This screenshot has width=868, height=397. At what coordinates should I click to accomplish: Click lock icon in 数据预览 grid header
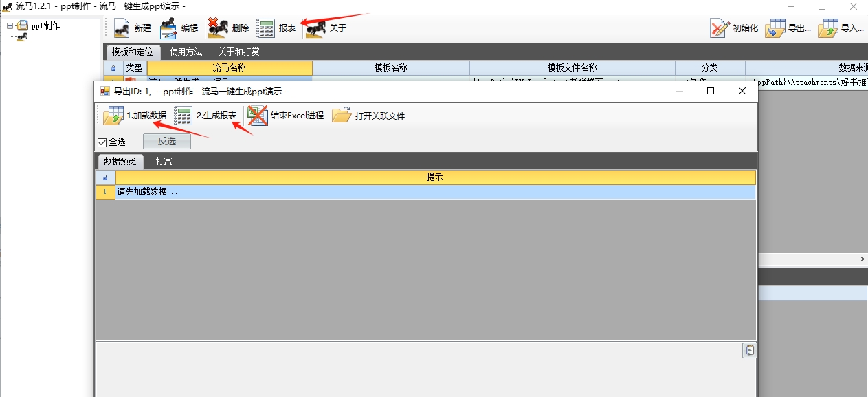click(x=105, y=178)
